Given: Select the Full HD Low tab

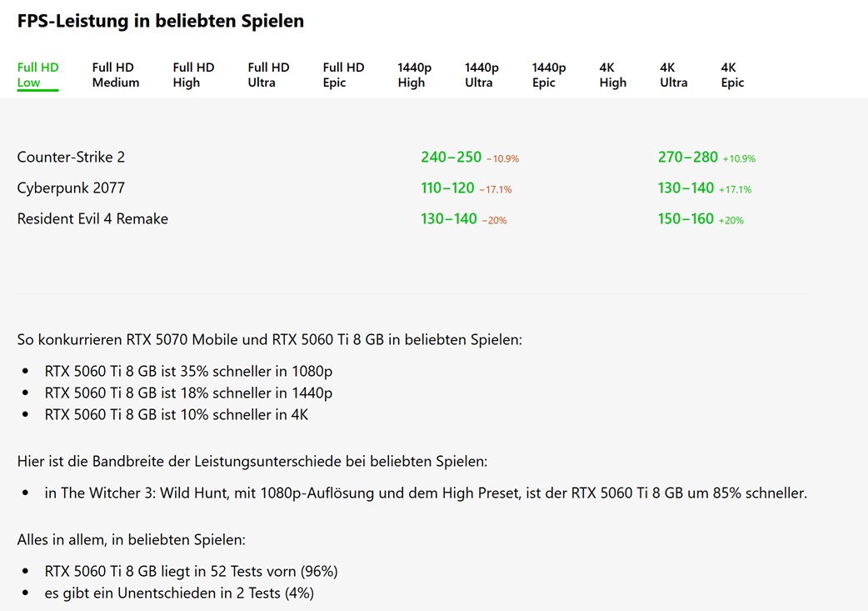Looking at the screenshot, I should pos(37,75).
